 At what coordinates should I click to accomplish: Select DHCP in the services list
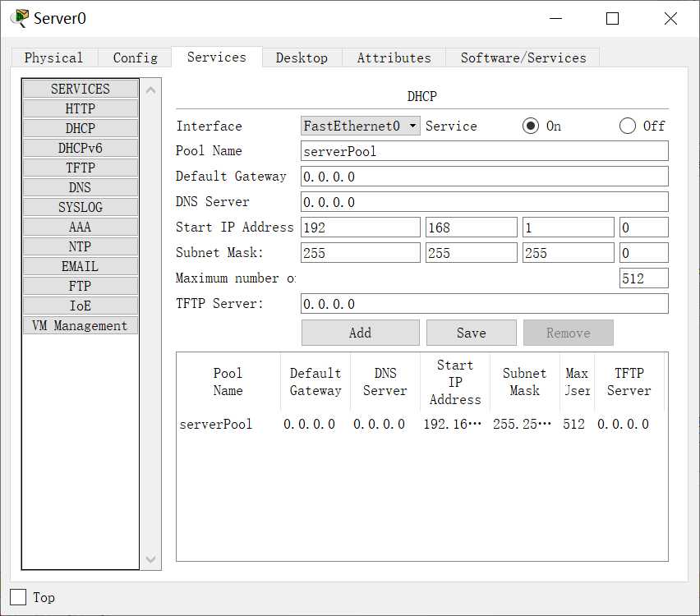(81, 128)
